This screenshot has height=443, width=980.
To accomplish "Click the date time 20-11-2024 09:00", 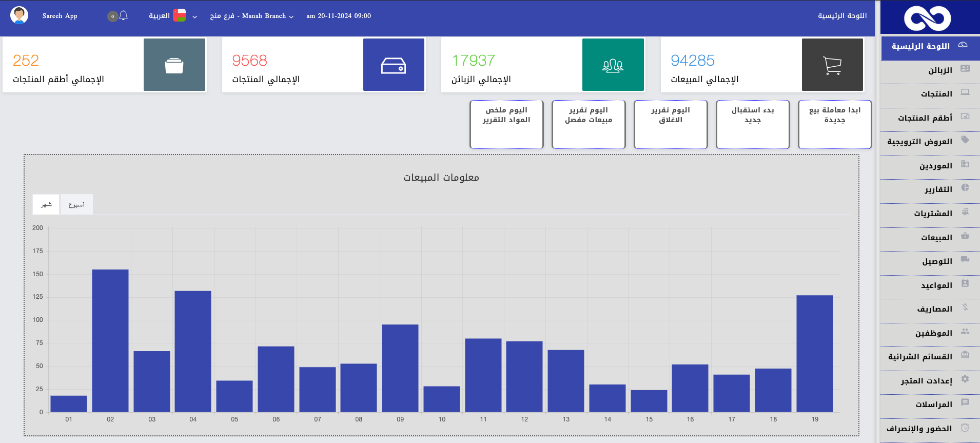I will click(339, 16).
